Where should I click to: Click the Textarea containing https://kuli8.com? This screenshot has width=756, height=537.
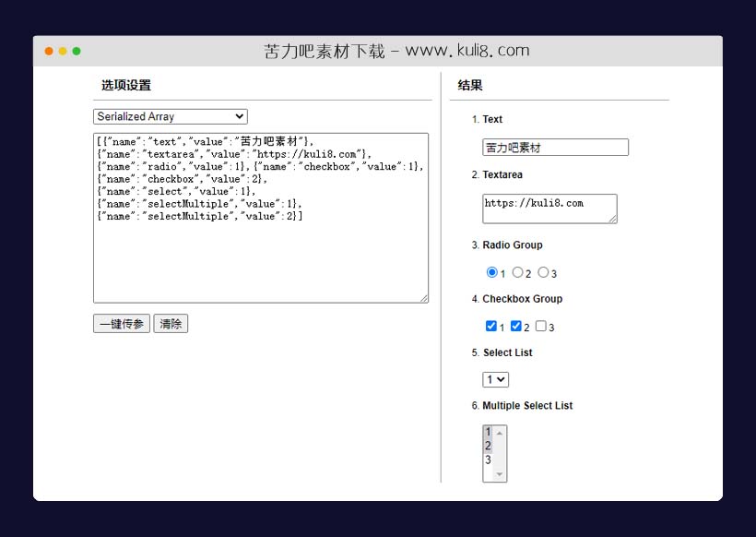549,209
